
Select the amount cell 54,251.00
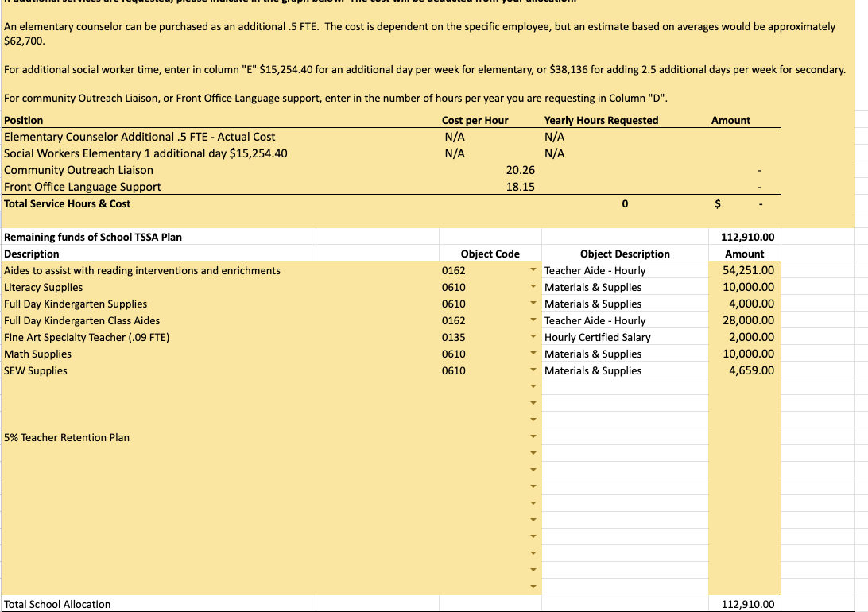click(745, 270)
